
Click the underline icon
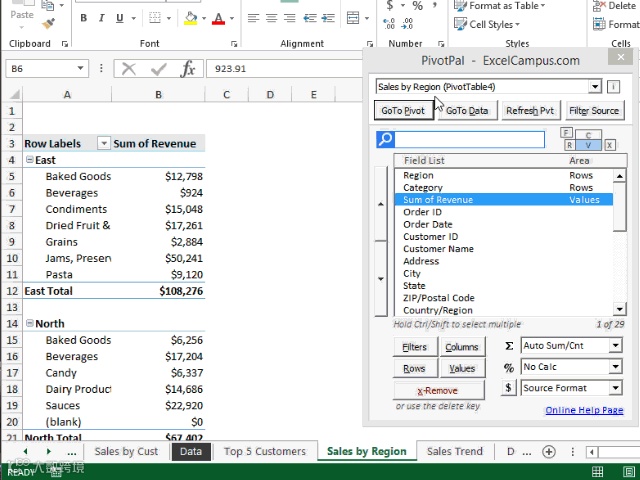tap(120, 18)
